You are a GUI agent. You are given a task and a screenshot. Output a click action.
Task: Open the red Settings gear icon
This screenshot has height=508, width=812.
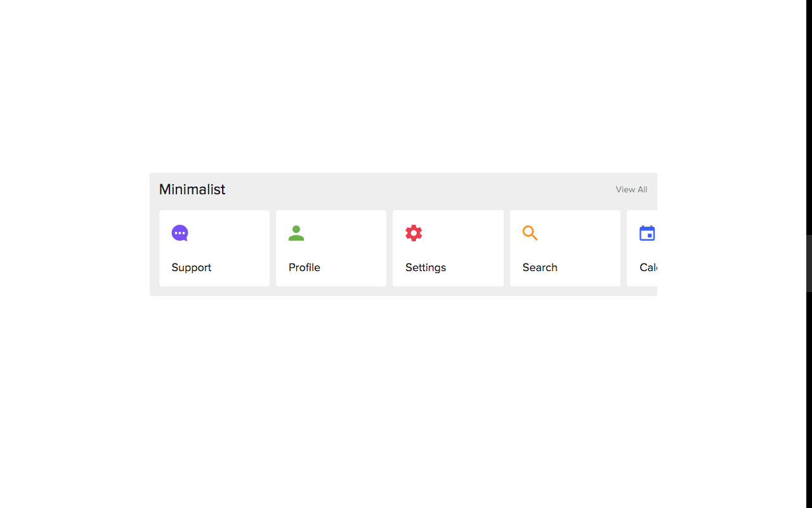414,233
